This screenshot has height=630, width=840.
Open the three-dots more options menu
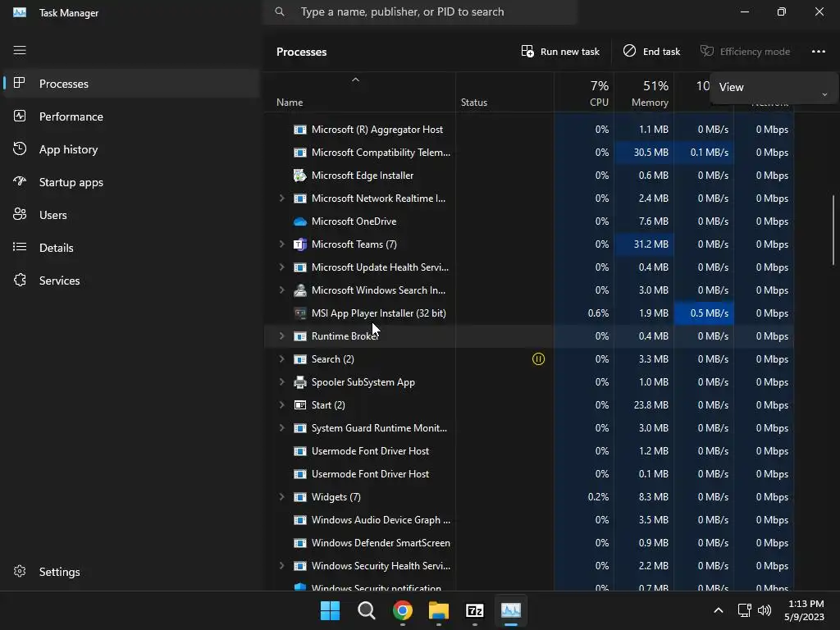(818, 52)
